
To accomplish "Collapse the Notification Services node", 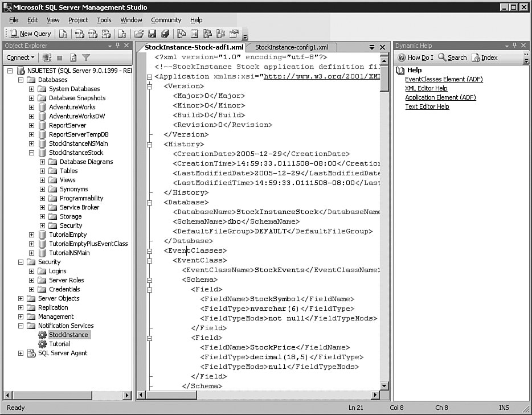I will point(21,326).
